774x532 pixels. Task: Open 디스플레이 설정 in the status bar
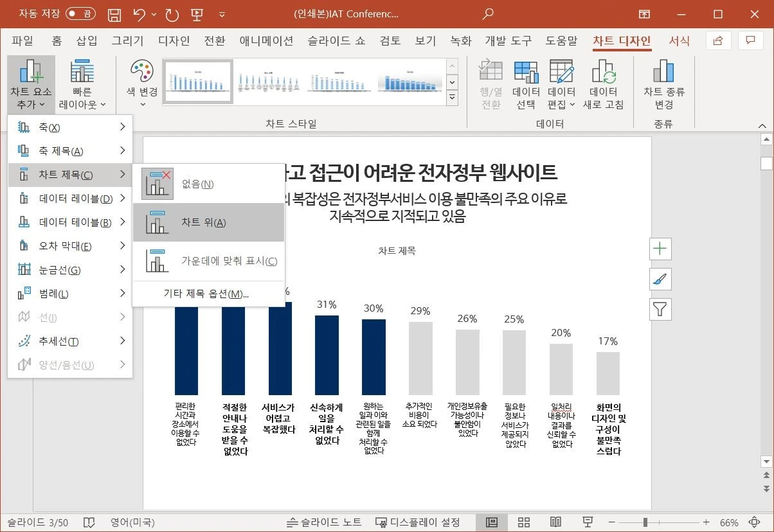coord(419,522)
